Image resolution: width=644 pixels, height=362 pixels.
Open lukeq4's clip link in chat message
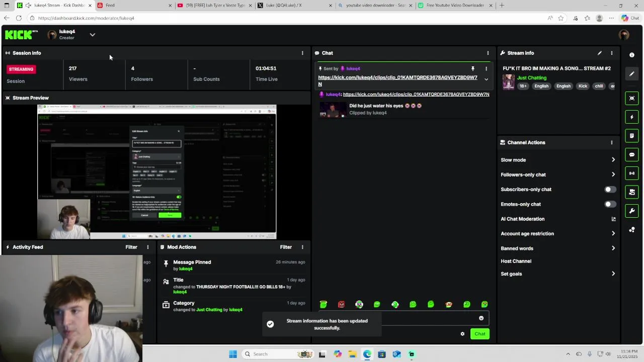(x=416, y=95)
